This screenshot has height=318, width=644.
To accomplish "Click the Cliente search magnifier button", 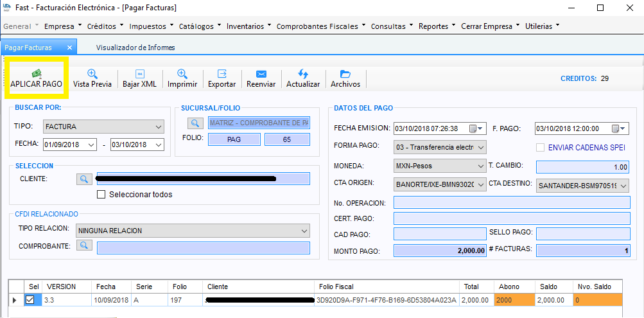I will click(84, 179).
